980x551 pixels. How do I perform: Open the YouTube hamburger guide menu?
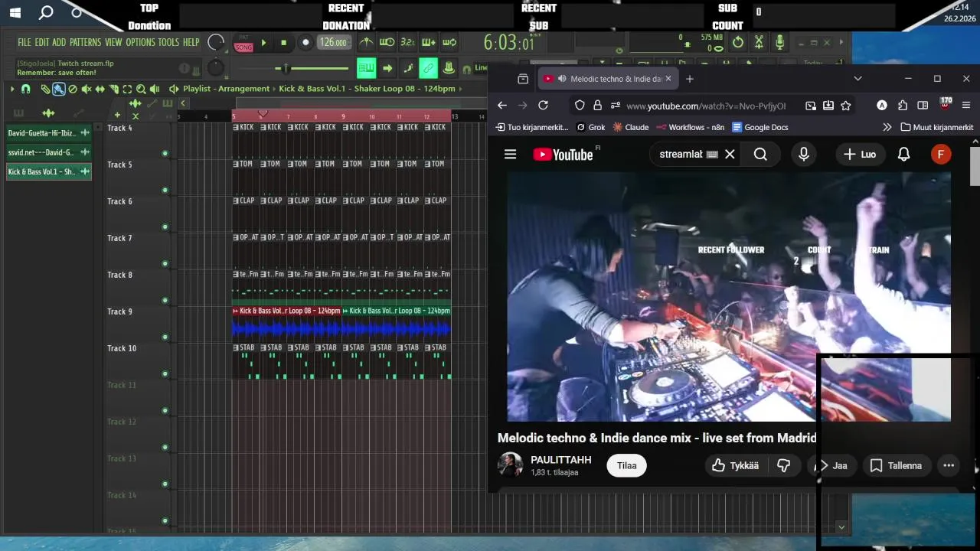510,154
